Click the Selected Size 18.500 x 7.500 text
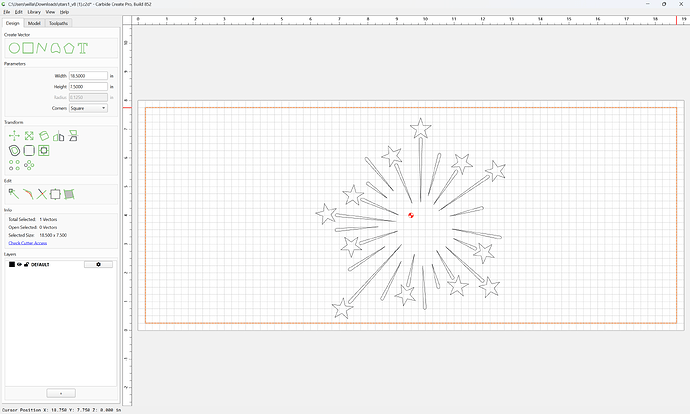Viewport: 690px width, 414px height. pyautogui.click(x=38, y=235)
